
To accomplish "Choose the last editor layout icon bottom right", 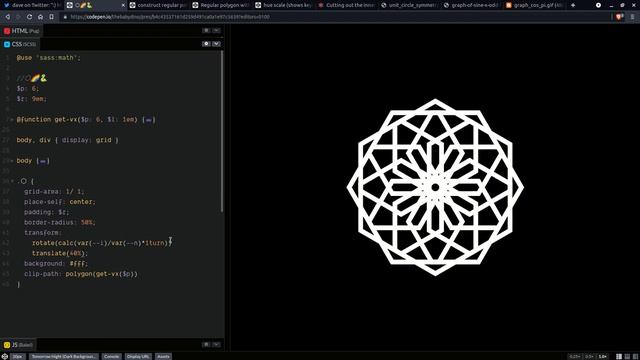I will [635, 356].
